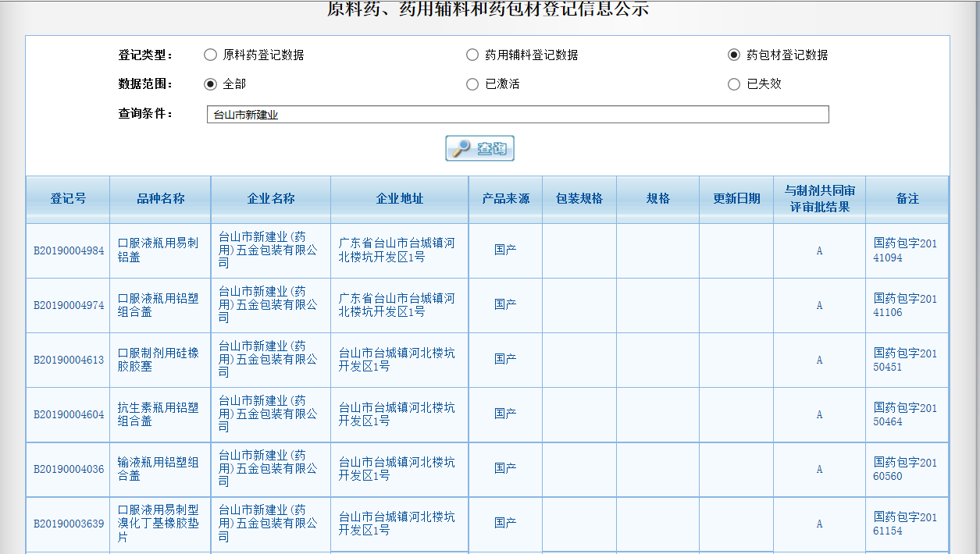This screenshot has height=554, width=980.
Task: Click the 登记号 column header
Action: (x=67, y=197)
